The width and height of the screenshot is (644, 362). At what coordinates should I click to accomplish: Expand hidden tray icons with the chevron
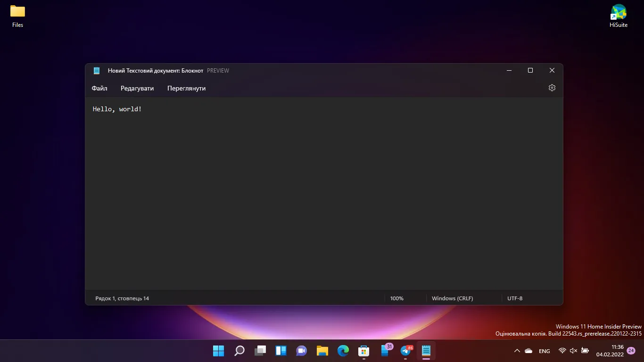[x=517, y=351]
